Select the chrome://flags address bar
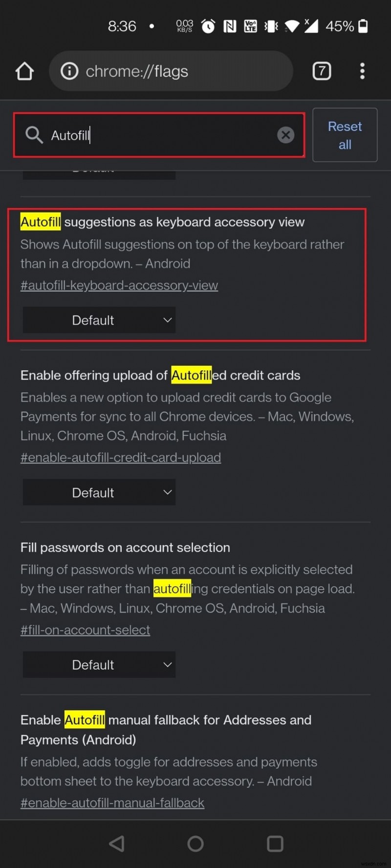Image resolution: width=391 pixels, height=868 pixels. pyautogui.click(x=171, y=71)
